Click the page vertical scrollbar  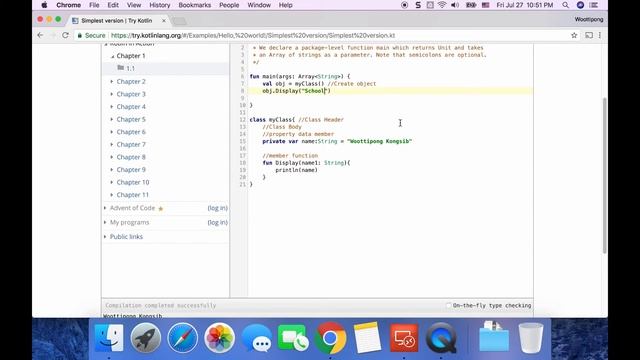point(604,176)
